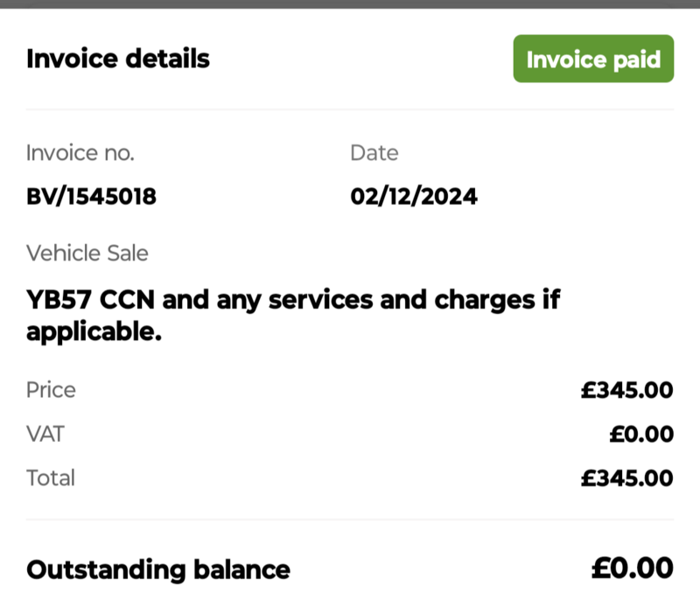Select the YB57 CCN registration text
Image resolution: width=700 pixels, height=607 pixels.
coord(91,300)
